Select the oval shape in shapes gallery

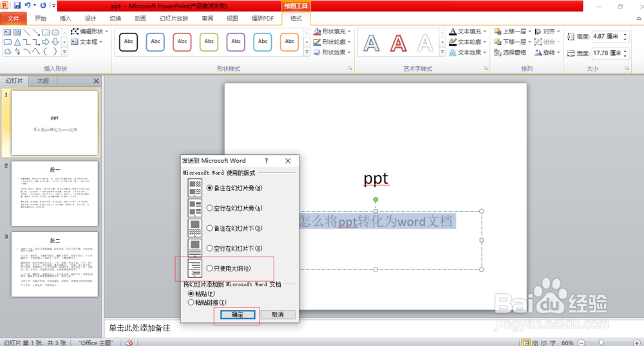55,32
